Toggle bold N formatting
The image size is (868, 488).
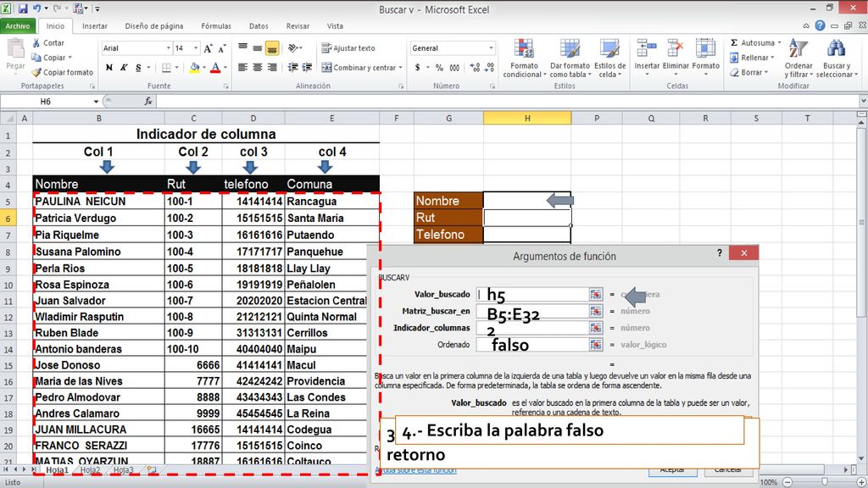(x=109, y=68)
